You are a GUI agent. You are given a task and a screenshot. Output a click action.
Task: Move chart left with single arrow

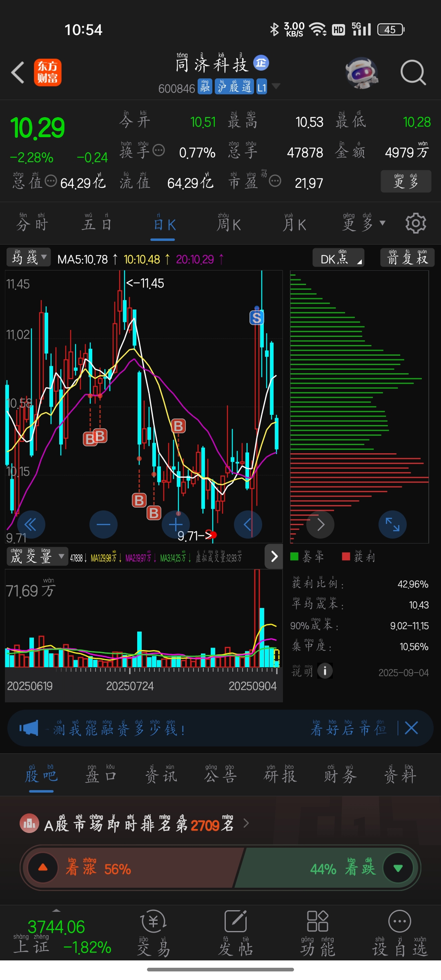(x=248, y=524)
